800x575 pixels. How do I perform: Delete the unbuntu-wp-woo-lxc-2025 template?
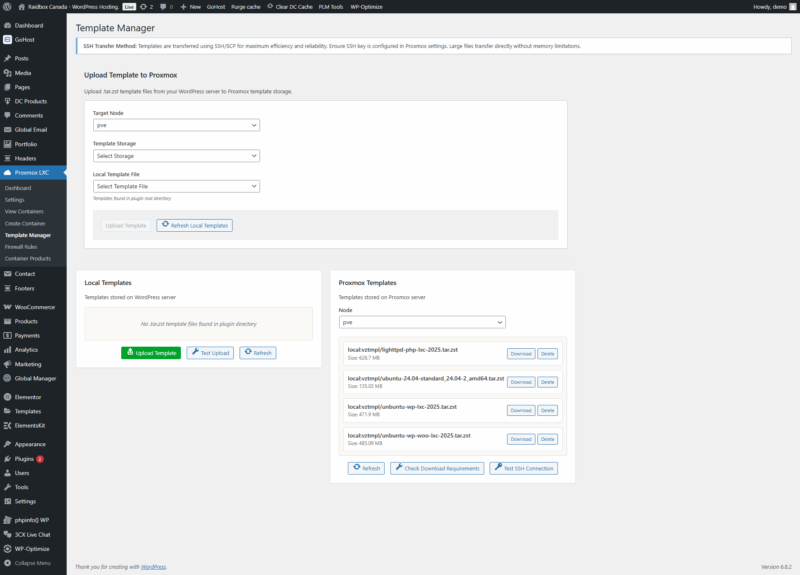click(x=547, y=439)
